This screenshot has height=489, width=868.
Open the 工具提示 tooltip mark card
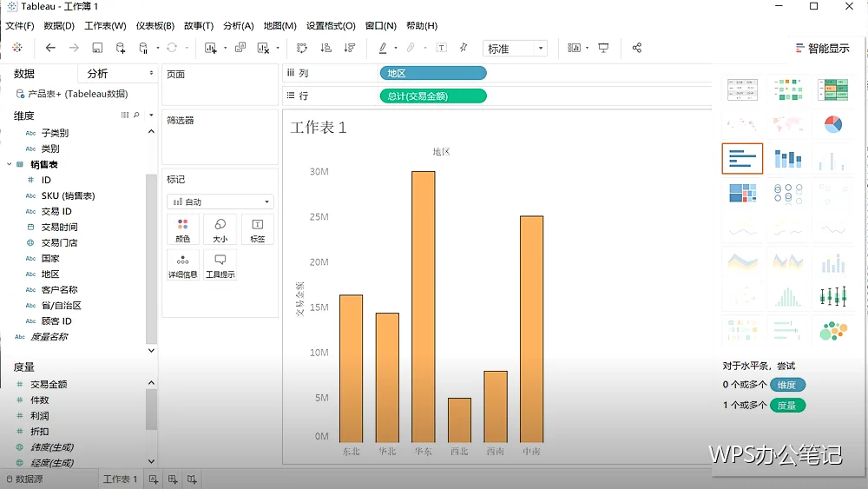coord(220,265)
